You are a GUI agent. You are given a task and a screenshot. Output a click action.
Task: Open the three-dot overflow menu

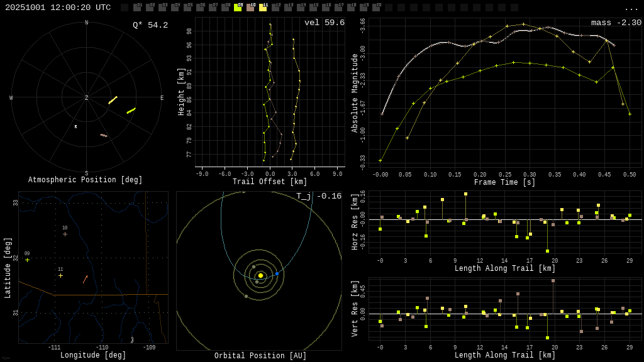[x=631, y=8]
